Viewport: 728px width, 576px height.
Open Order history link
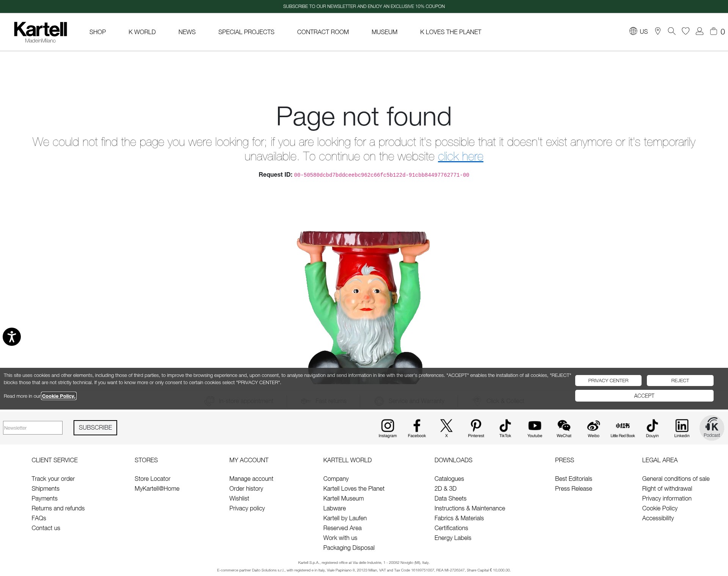pyautogui.click(x=246, y=488)
